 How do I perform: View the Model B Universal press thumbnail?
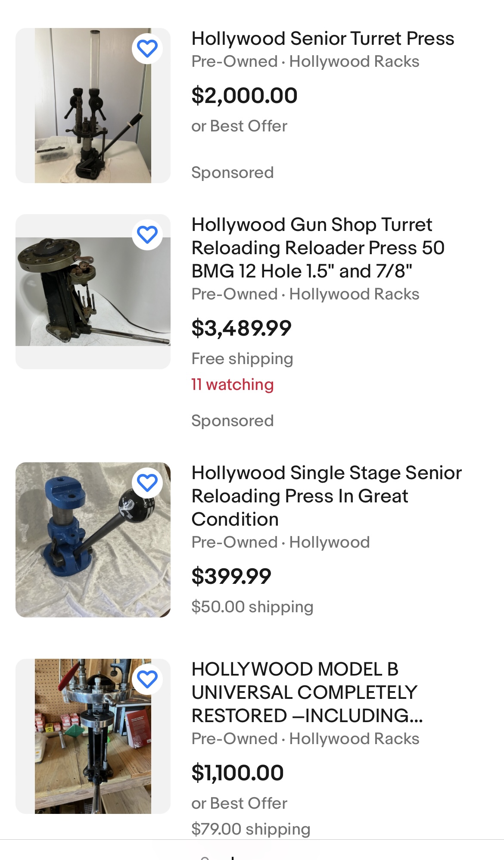[93, 736]
